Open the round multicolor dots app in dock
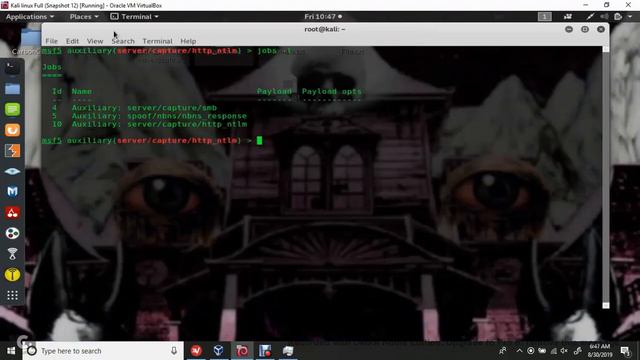The height and width of the screenshot is (360, 640). (12, 233)
